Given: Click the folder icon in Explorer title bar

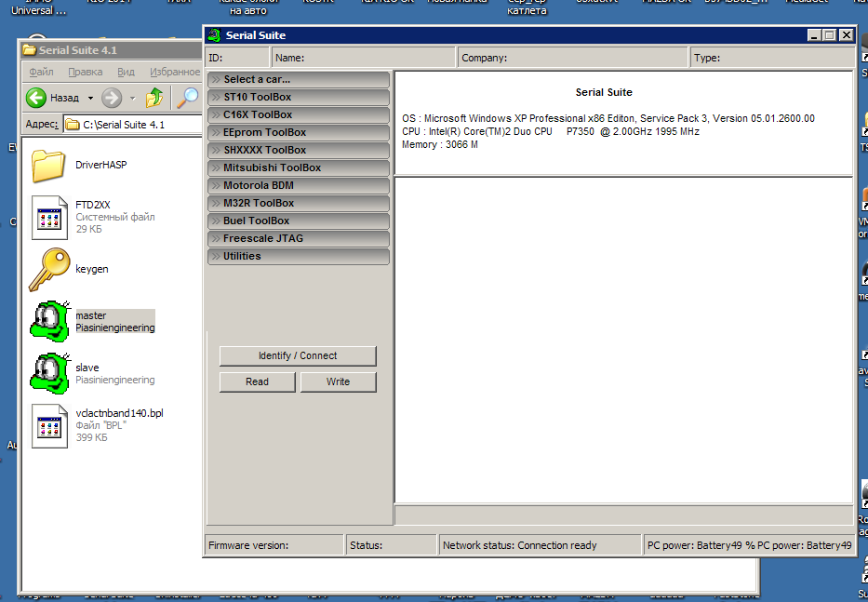Looking at the screenshot, I should [30, 50].
